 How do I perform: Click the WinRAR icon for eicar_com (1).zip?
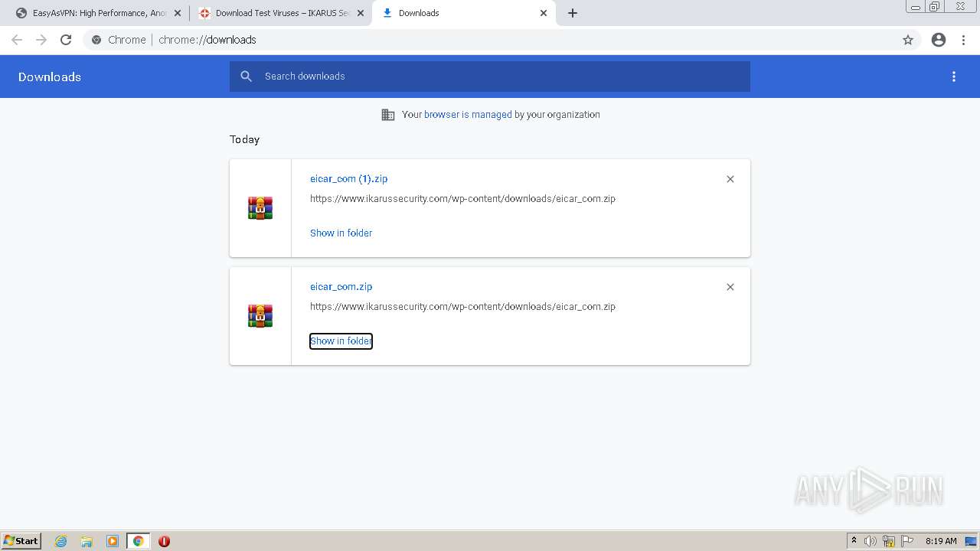260,208
